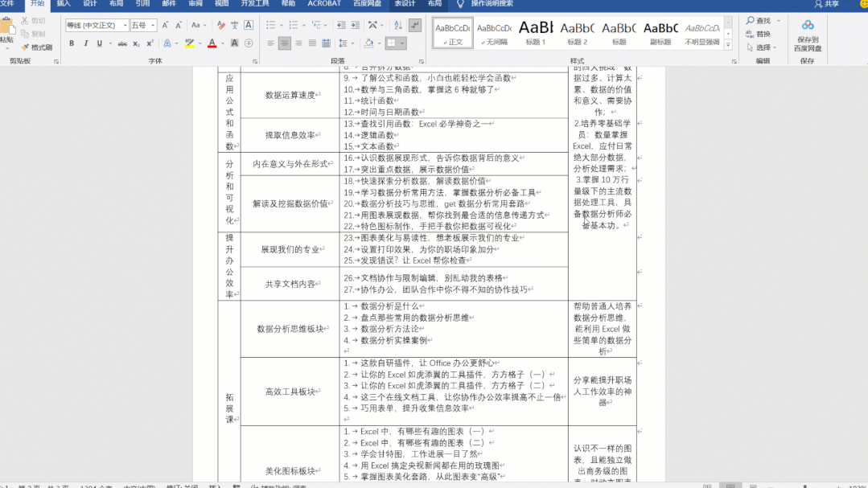Apply 副标题 subtitle style

click(660, 33)
